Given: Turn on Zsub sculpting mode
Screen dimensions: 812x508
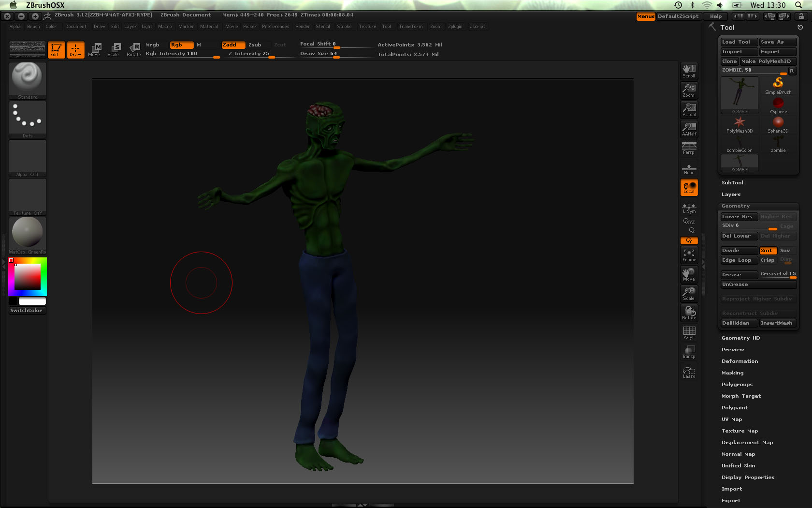Looking at the screenshot, I should 255,45.
